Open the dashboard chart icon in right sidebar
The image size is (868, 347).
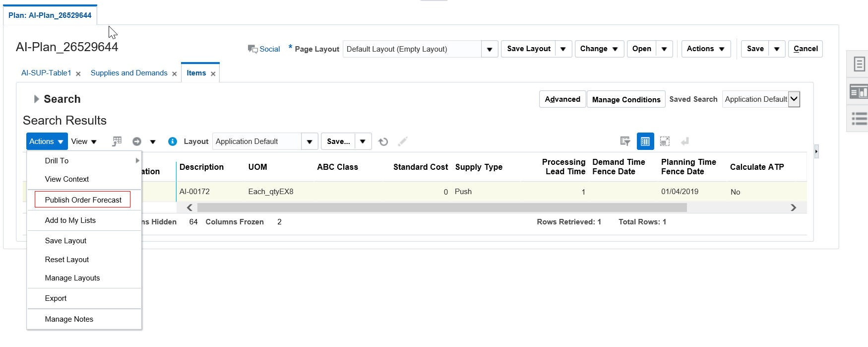[x=859, y=92]
